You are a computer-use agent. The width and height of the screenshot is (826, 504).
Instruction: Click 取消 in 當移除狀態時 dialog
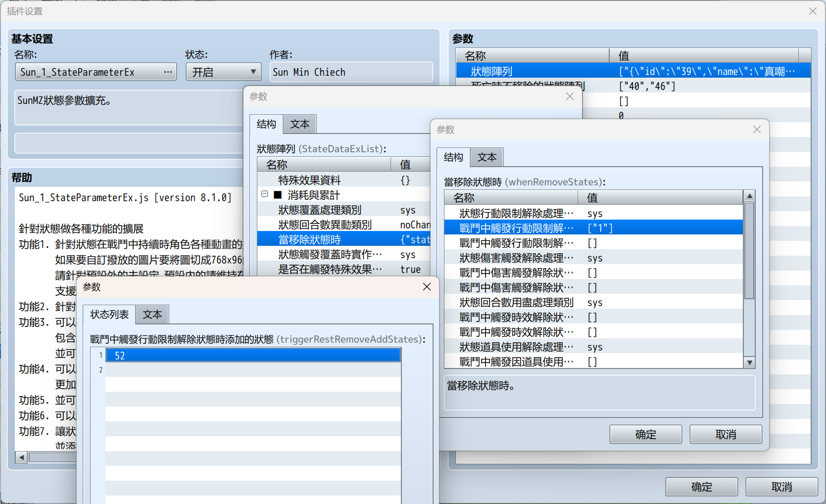click(726, 434)
